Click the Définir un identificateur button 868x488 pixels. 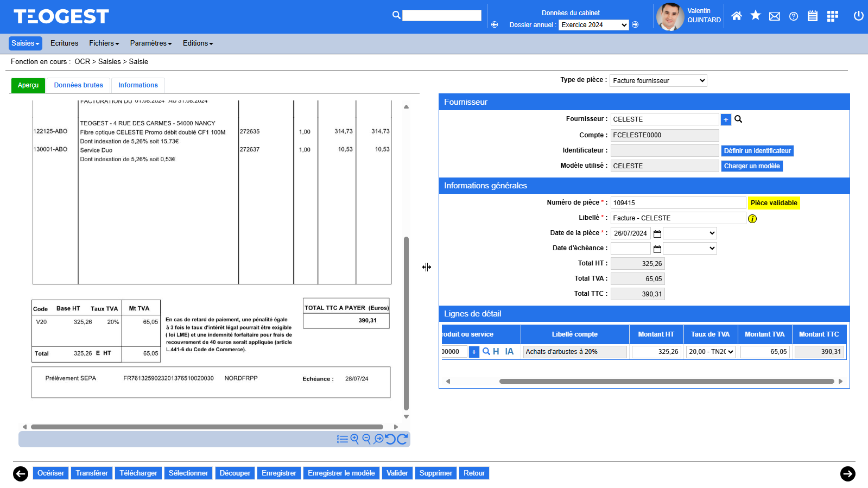(757, 151)
